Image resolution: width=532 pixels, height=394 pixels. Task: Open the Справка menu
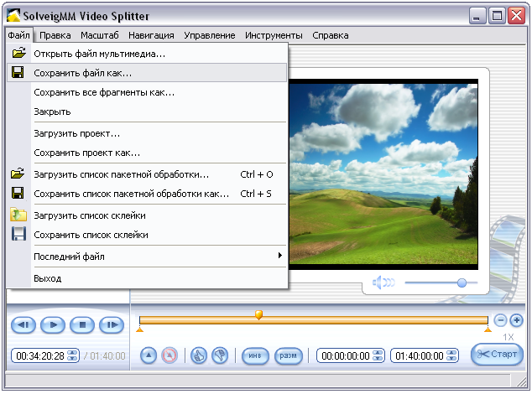click(331, 35)
